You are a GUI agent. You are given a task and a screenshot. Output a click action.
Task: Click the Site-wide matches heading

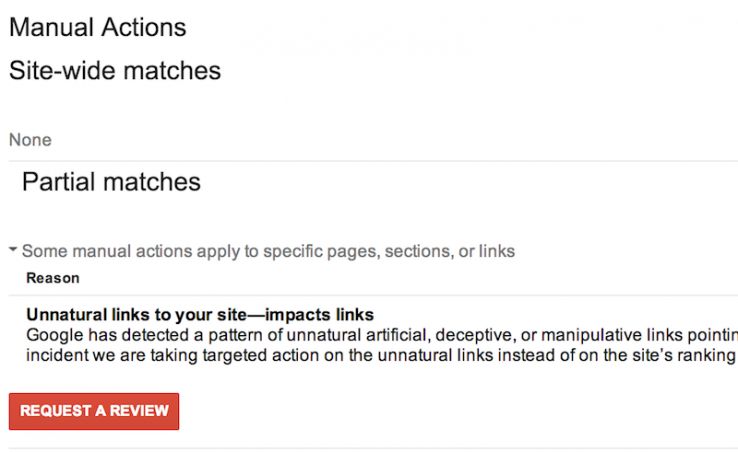click(115, 71)
